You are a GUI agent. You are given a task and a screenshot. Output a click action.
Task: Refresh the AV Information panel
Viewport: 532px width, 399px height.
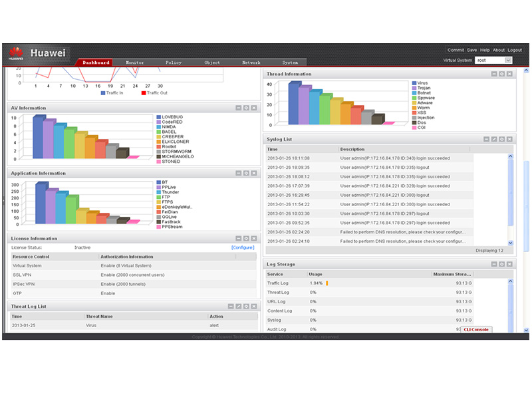click(x=246, y=108)
